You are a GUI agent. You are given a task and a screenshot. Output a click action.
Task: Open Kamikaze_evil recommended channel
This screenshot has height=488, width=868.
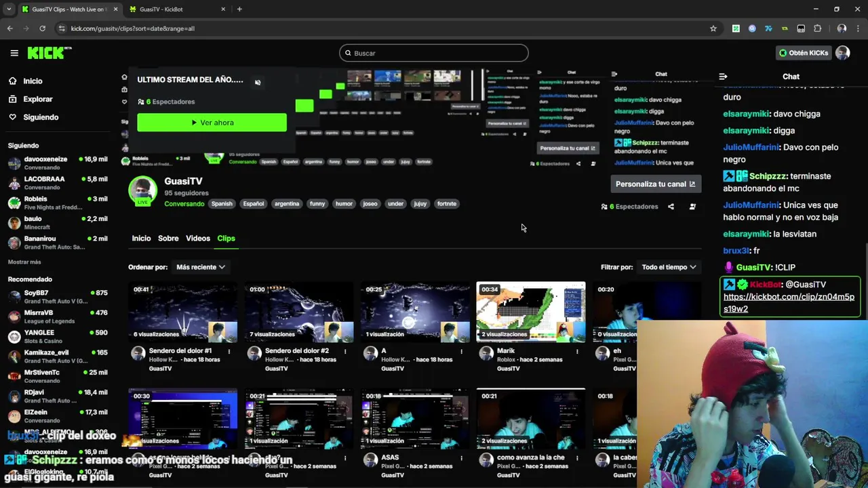[x=58, y=357]
